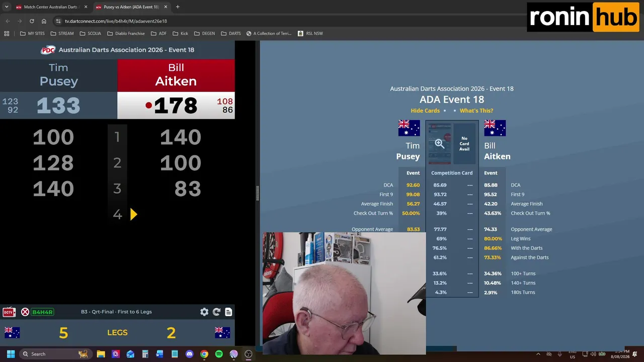Image resolution: width=644 pixels, height=362 pixels.
Task: Click the PDC logo in scoreboard header
Action: click(48, 50)
